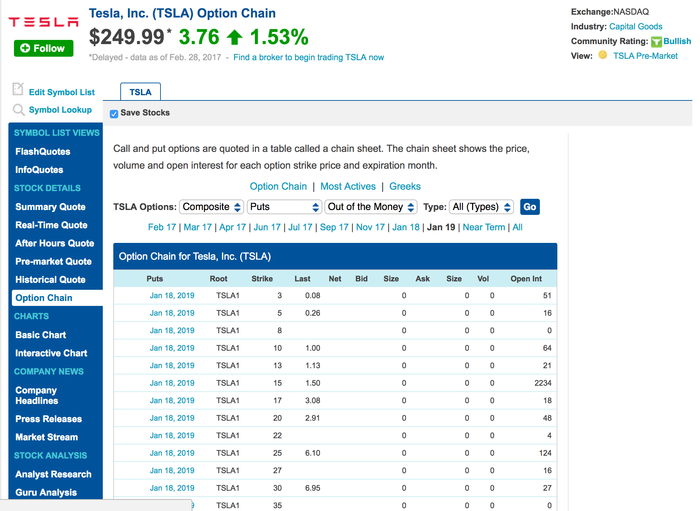This screenshot has width=700, height=511.
Task: Click the Tesla logo
Action: point(43,21)
